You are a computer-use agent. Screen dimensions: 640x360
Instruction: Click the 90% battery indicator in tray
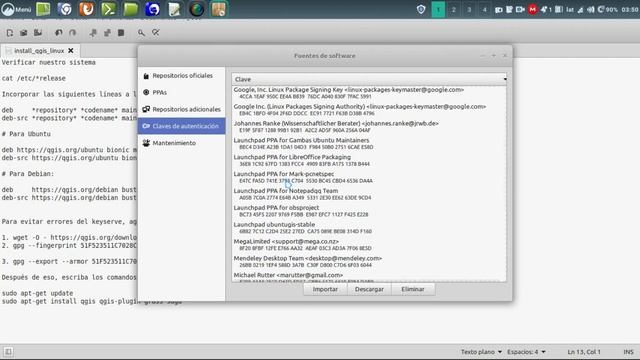(x=608, y=9)
